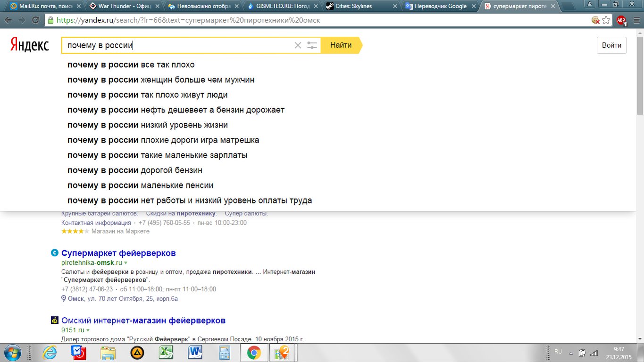This screenshot has width=644, height=363.
Task: Click Супермаркет фейерверков site favicon
Action: click(54, 253)
